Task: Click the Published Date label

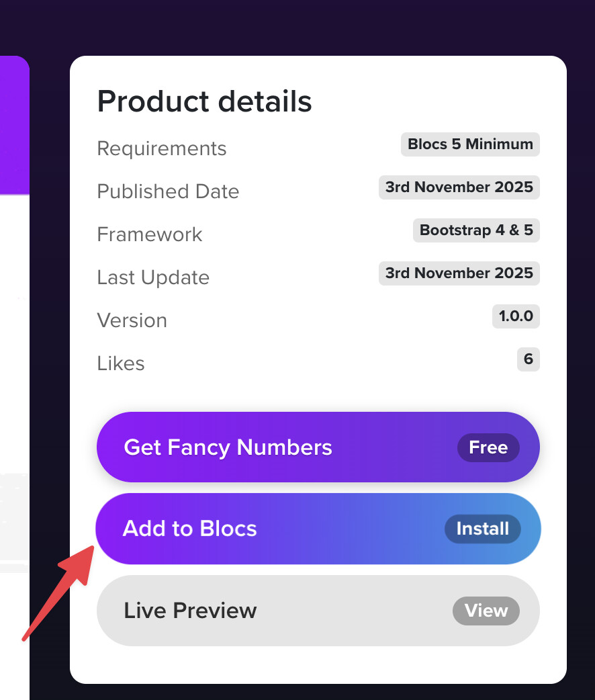Action: point(168,191)
